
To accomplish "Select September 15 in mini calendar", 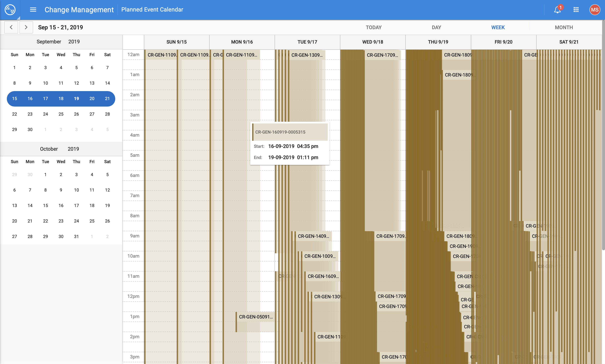I will (x=14, y=98).
